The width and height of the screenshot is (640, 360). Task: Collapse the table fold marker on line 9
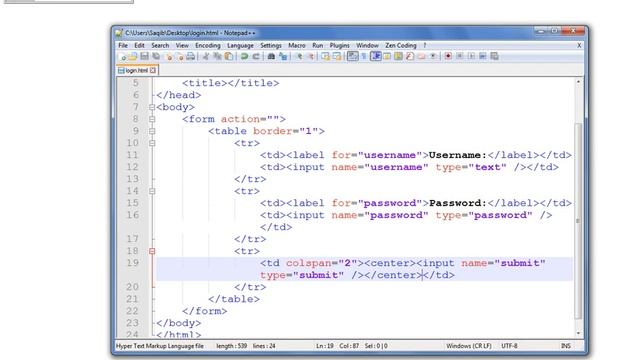(152, 131)
